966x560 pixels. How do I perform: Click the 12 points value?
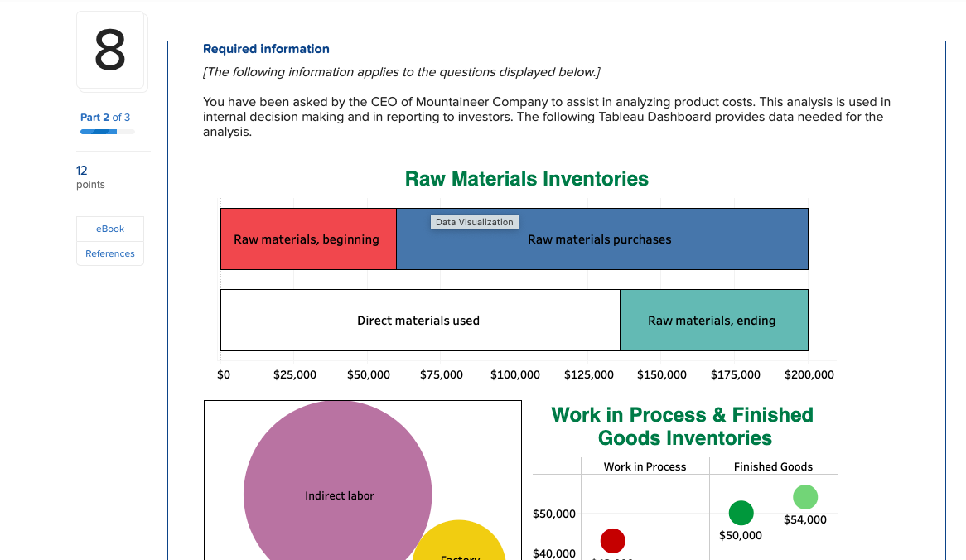81,170
